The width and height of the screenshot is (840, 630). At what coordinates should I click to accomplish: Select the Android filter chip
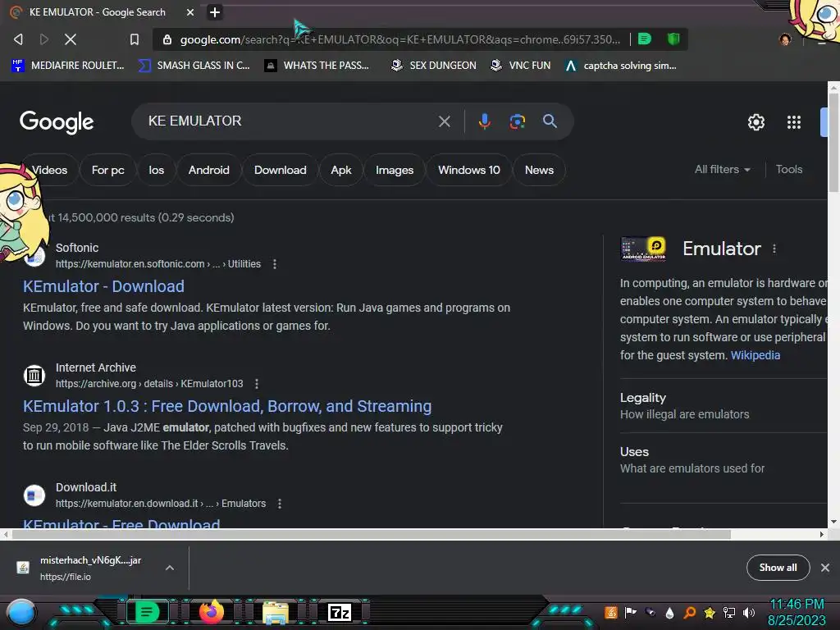[x=209, y=170]
